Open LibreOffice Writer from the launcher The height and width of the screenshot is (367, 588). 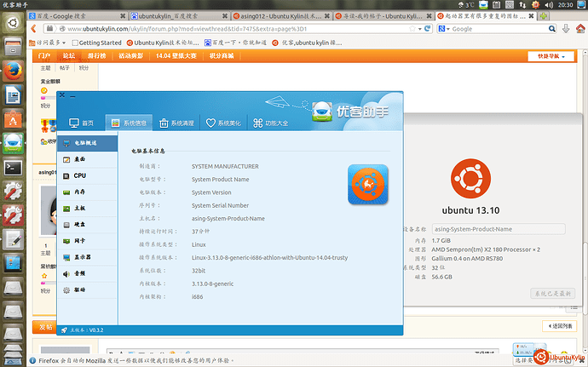[13, 95]
